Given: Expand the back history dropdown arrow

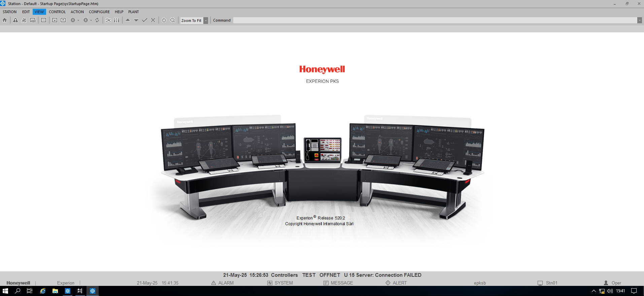Looking at the screenshot, I should (x=78, y=20).
